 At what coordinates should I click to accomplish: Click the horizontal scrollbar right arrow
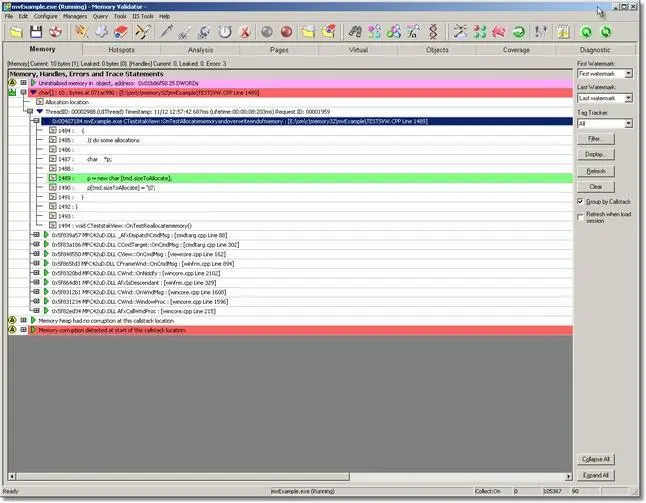tap(569, 477)
